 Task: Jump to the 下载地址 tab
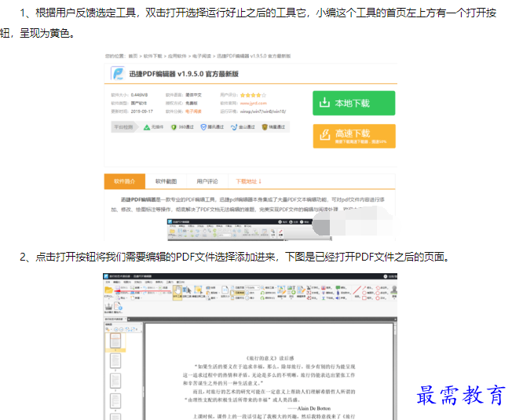[x=248, y=181]
